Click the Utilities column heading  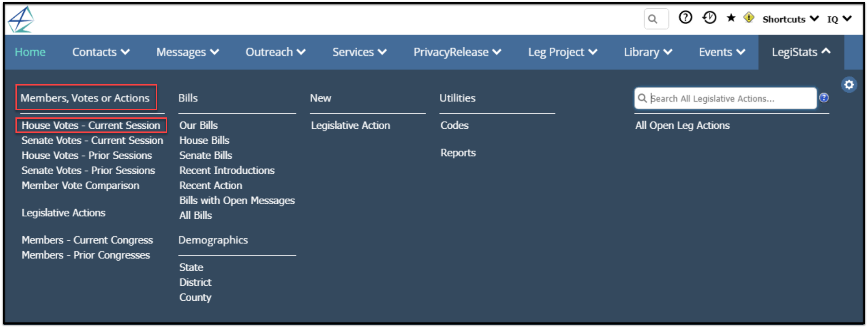pos(457,98)
